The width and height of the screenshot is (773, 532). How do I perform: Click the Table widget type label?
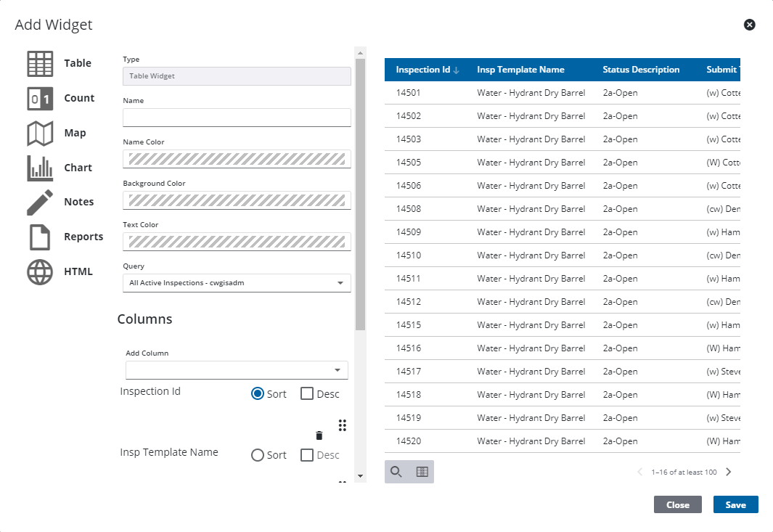[x=78, y=63]
